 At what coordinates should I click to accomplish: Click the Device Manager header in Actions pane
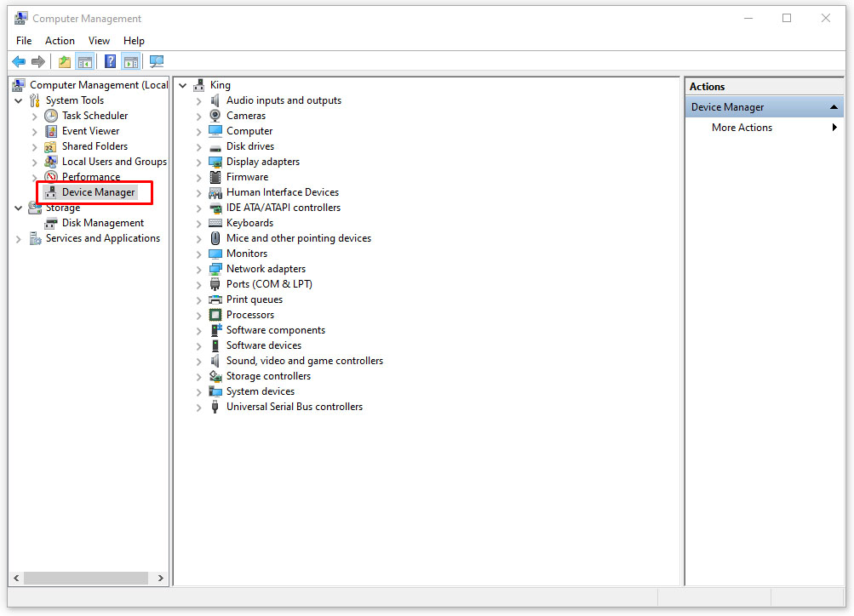click(x=764, y=107)
